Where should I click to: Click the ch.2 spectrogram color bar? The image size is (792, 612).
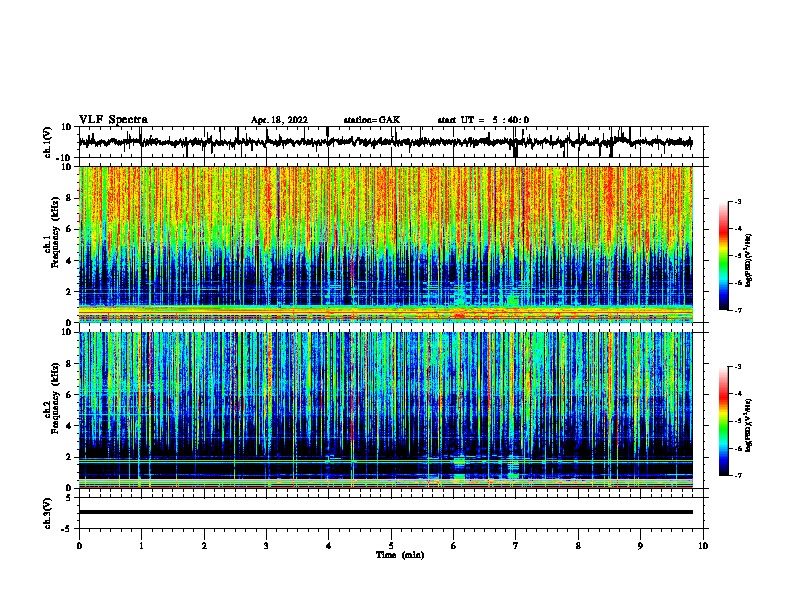[723, 421]
